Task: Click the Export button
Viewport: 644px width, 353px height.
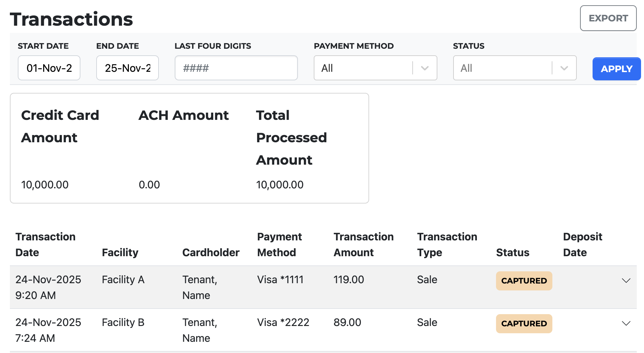Action: (608, 18)
